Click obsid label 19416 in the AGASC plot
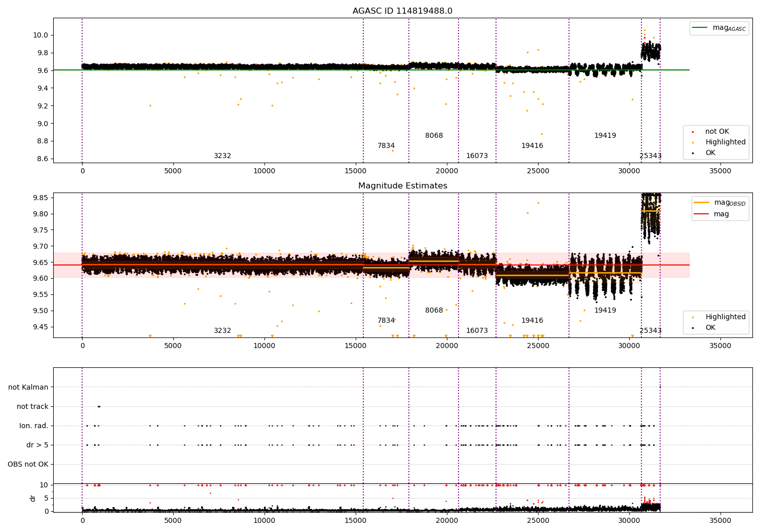 (x=532, y=146)
